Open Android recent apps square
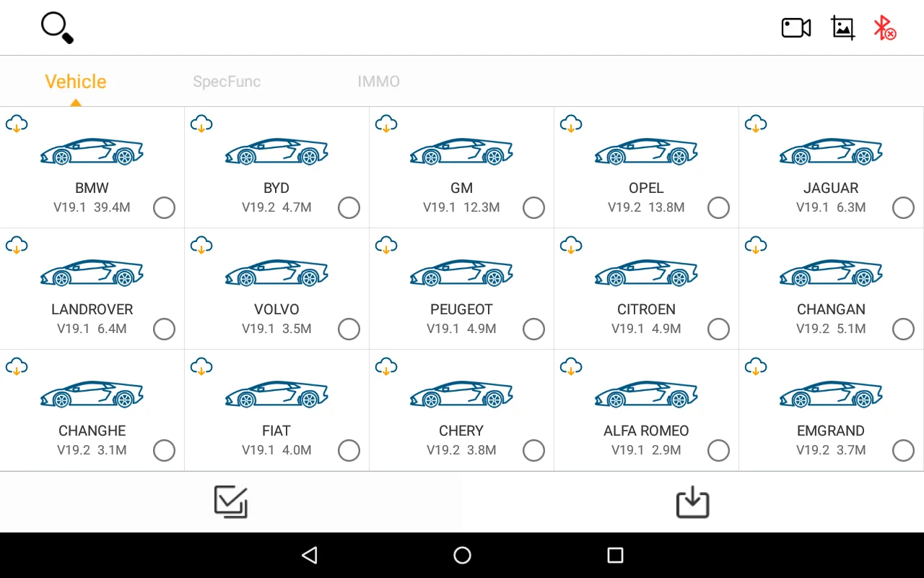The width and height of the screenshot is (924, 578). 615,555
